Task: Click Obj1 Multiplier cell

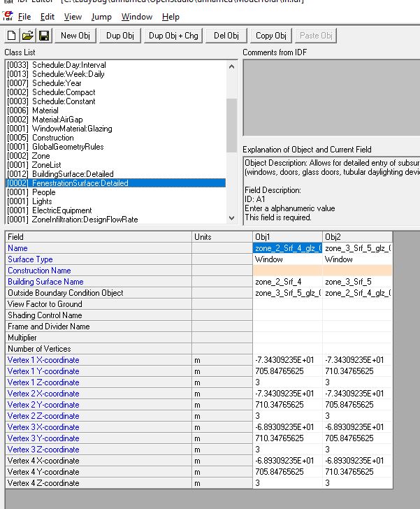Action: point(287,338)
